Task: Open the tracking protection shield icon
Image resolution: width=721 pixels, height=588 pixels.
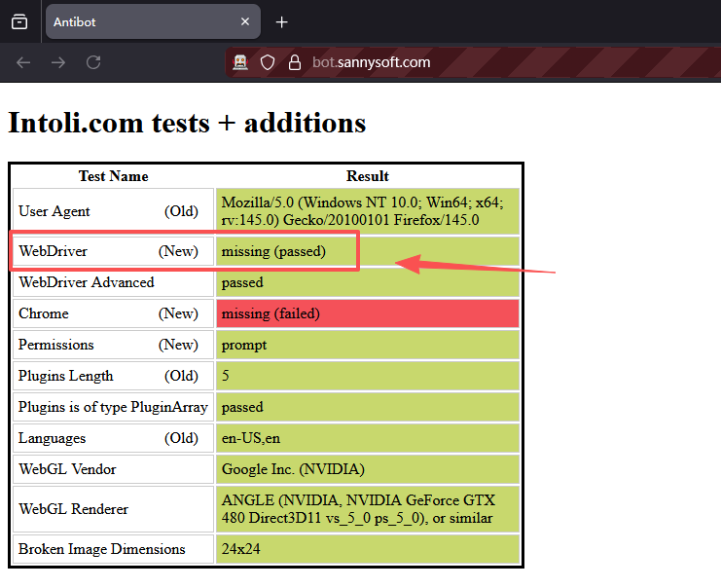Action: click(x=268, y=62)
